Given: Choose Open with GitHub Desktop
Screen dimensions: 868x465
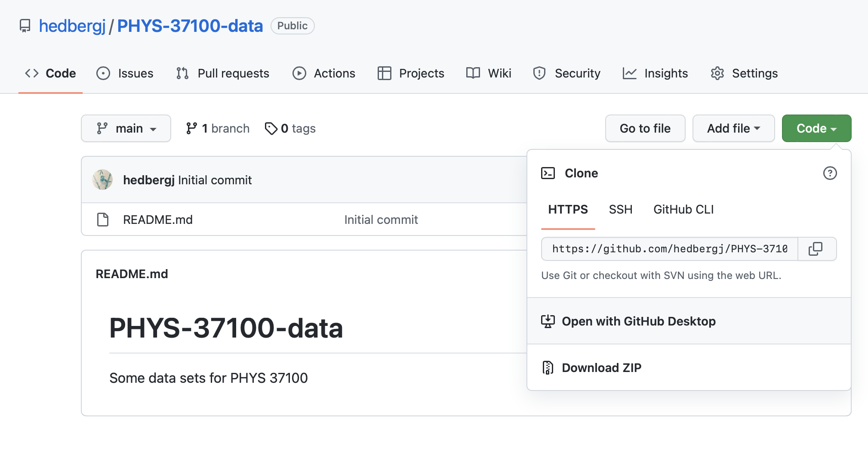Looking at the screenshot, I should [x=689, y=321].
